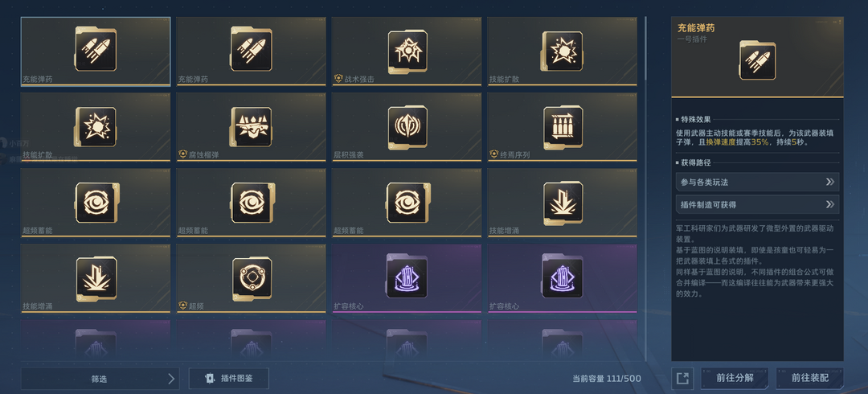Click the 前往装配 equip button
The height and width of the screenshot is (394, 868).
coord(810,378)
